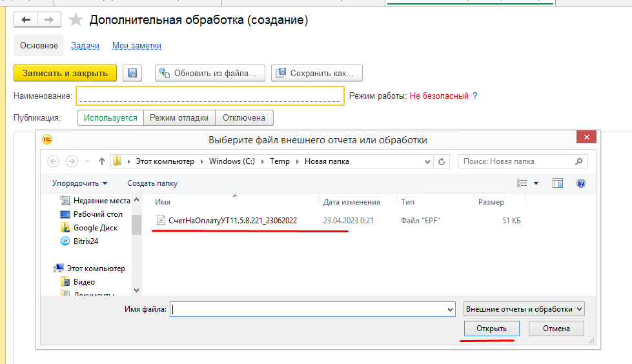The image size is (632, 364).
Task: Click Сохранить как button
Action: (317, 73)
